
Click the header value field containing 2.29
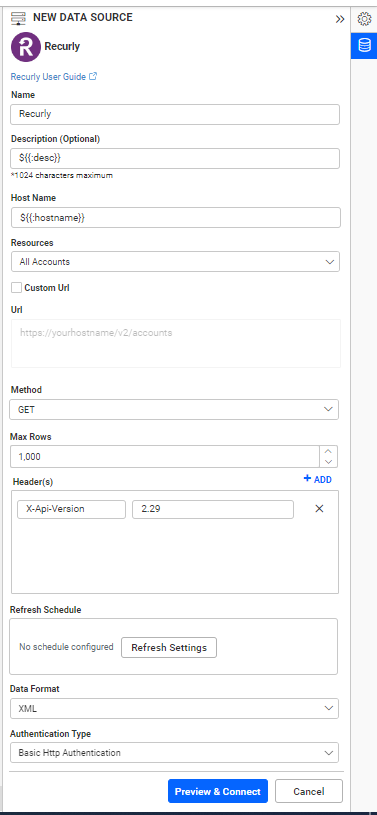coord(213,509)
